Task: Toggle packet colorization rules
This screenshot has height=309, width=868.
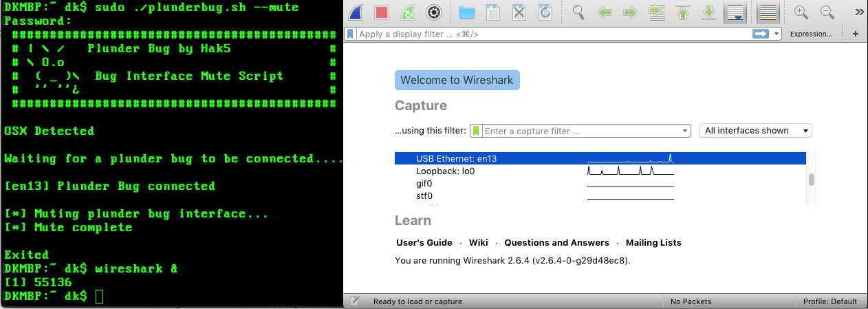Action: [767, 12]
